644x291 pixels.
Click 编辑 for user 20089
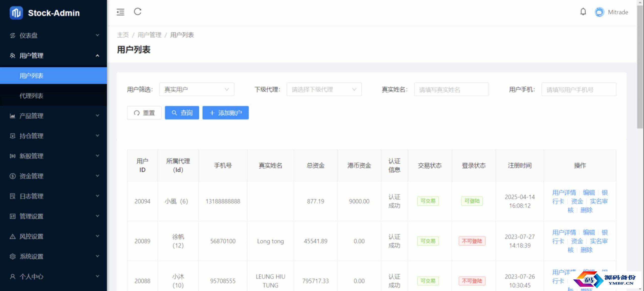[589, 232]
